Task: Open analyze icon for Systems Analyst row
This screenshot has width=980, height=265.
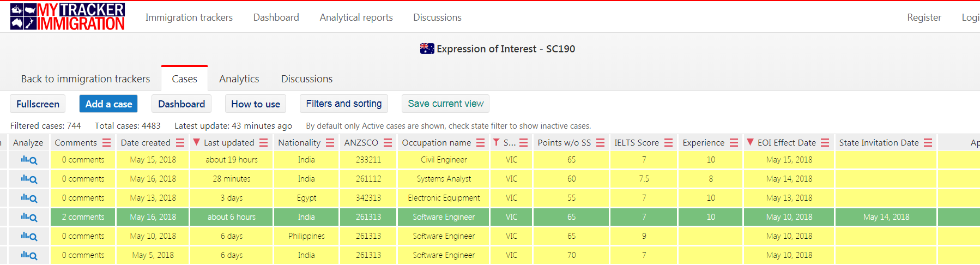Action: coord(29,179)
